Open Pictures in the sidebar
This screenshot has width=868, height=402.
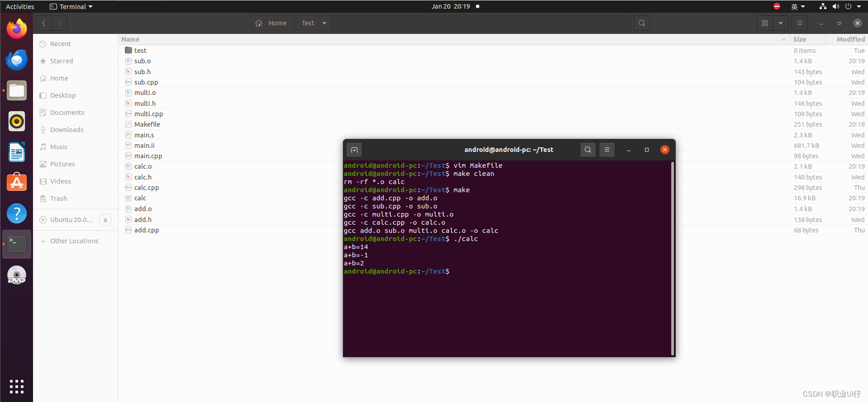click(76, 164)
